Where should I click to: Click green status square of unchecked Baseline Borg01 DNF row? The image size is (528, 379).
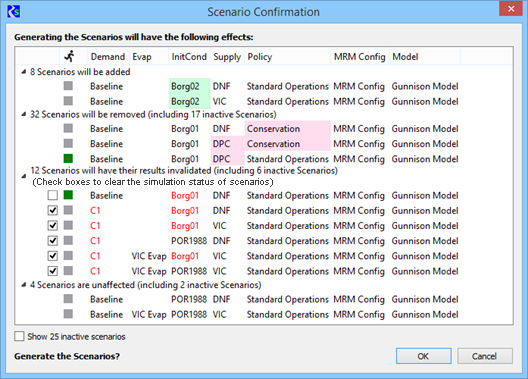pos(68,195)
